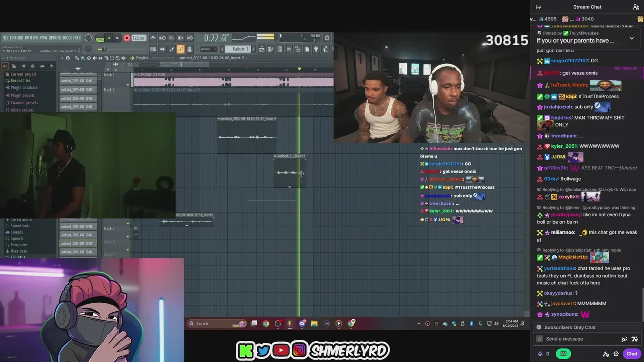
Task: Click untitled_2025-08-10 02-04-06_Insert 2 breadcrumb
Action: [211, 58]
